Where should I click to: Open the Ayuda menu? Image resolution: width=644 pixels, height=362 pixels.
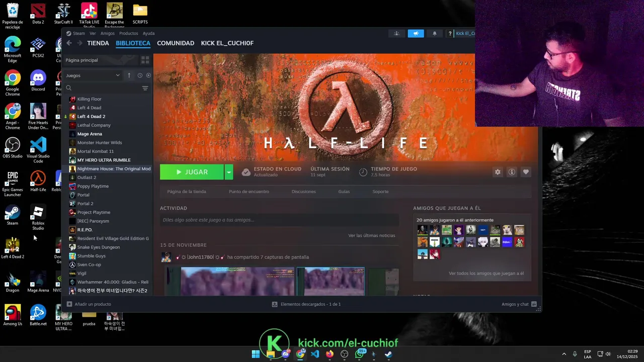pos(148,33)
